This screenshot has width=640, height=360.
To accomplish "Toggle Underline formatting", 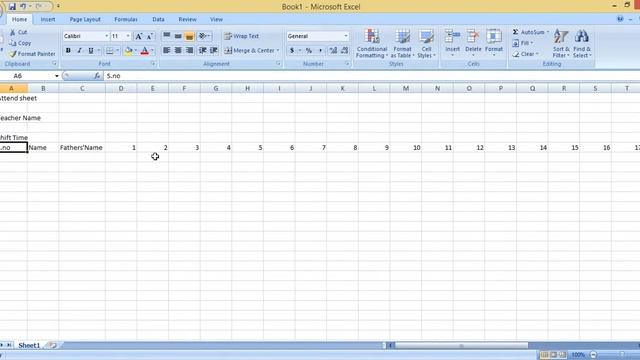I will click(x=91, y=51).
